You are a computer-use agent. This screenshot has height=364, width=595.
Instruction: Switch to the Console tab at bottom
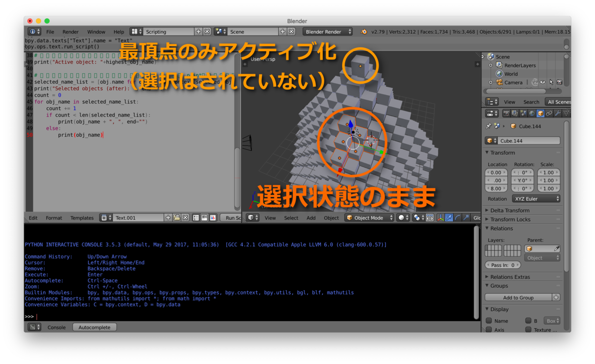pyautogui.click(x=56, y=327)
